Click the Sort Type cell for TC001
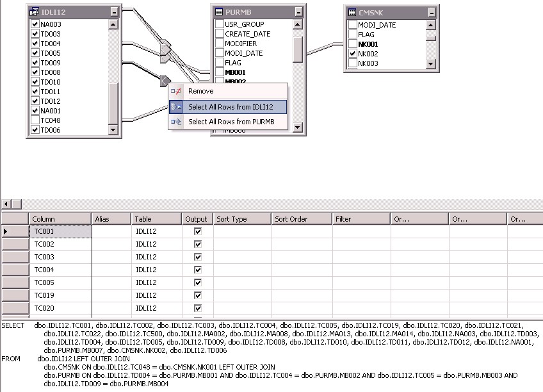543x392 pixels. pyautogui.click(x=243, y=231)
